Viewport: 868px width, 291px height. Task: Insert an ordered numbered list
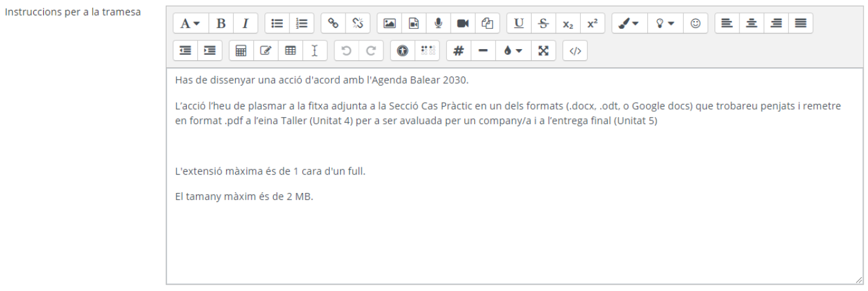coord(302,24)
